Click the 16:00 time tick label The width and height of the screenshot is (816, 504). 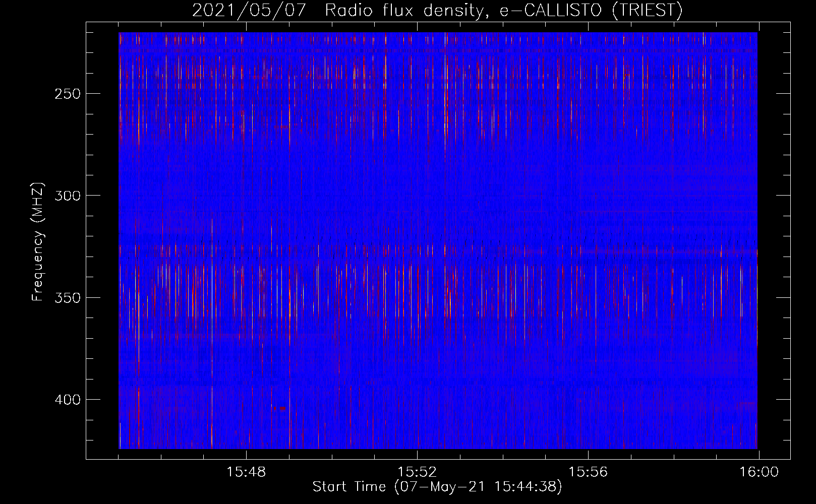[x=759, y=472]
